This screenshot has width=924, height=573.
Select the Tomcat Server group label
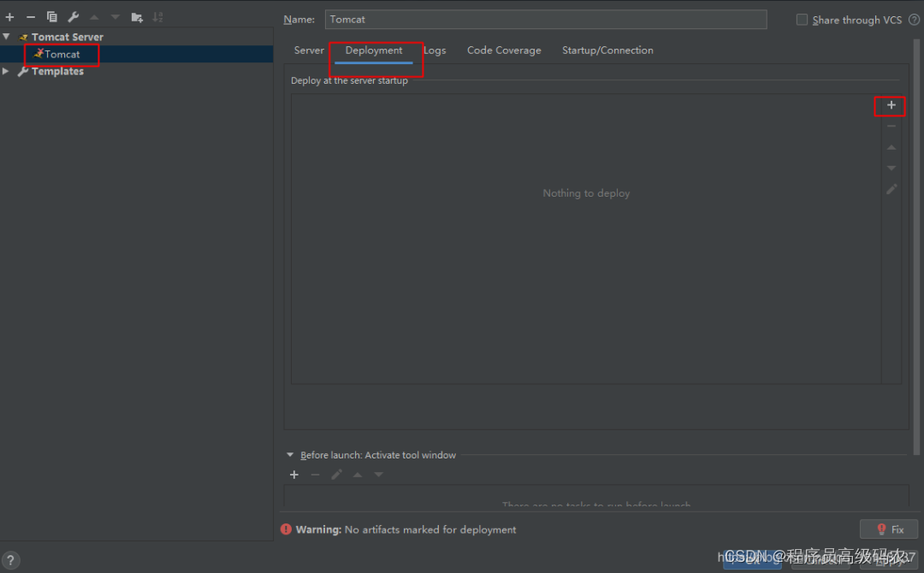click(x=68, y=37)
